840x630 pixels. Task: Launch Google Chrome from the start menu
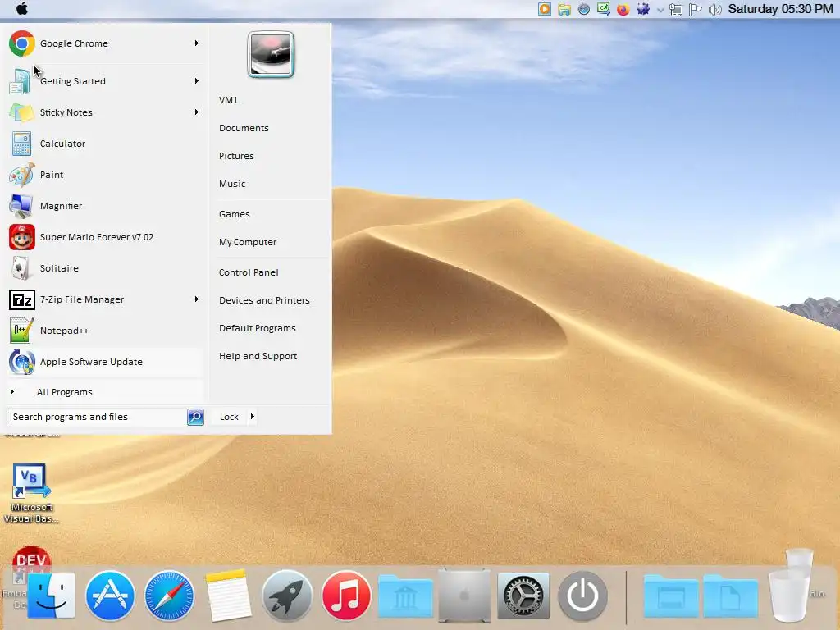coord(104,43)
